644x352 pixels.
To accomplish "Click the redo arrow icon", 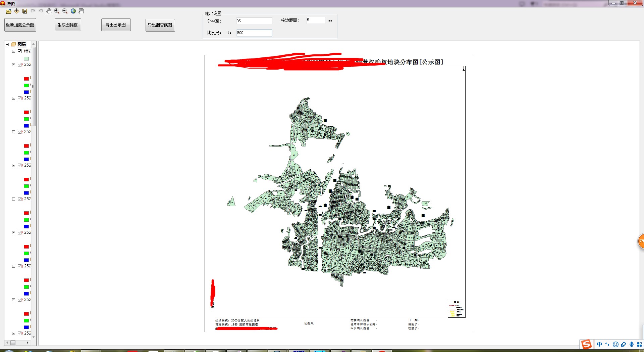I will click(33, 11).
